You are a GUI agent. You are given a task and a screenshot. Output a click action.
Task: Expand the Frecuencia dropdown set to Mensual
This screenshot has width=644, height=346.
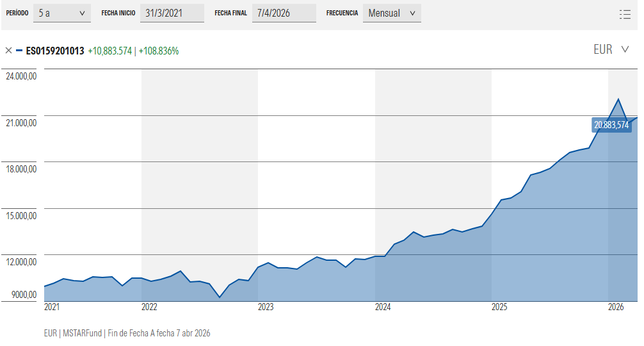click(x=392, y=13)
